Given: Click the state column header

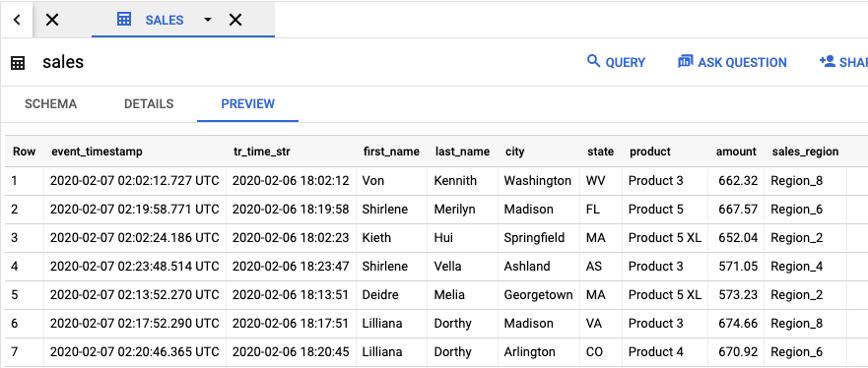Looking at the screenshot, I should coord(601,152).
